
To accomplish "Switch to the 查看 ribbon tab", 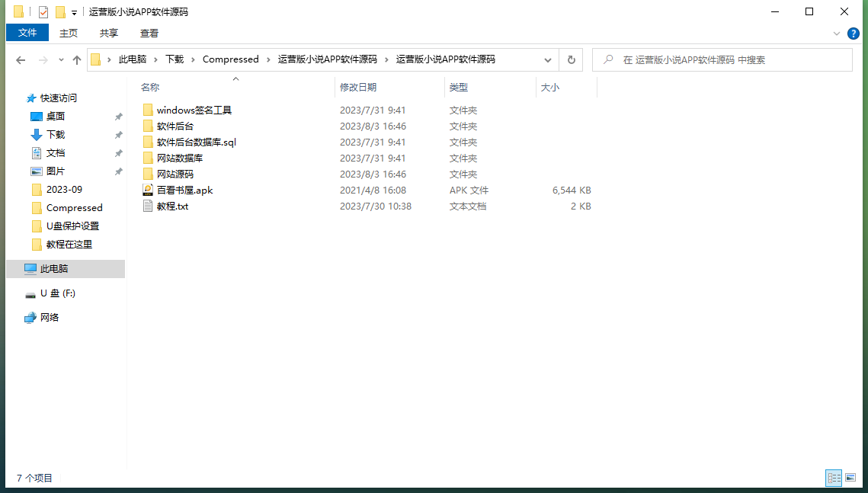I will [149, 33].
